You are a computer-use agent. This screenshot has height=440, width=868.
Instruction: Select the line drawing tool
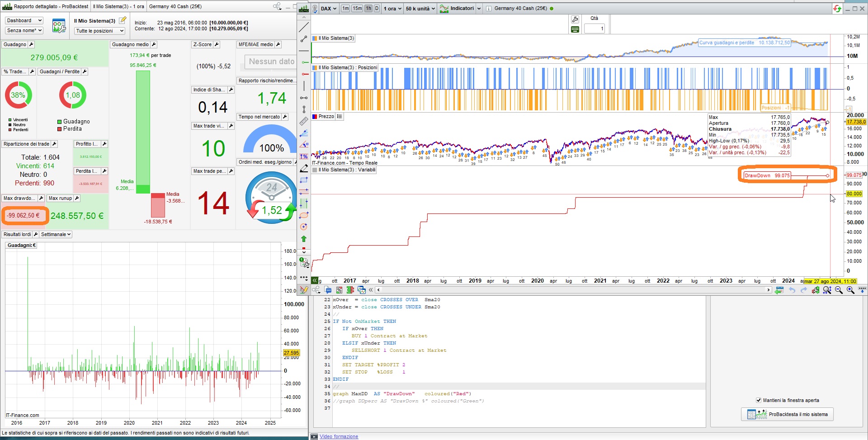pyautogui.click(x=304, y=27)
